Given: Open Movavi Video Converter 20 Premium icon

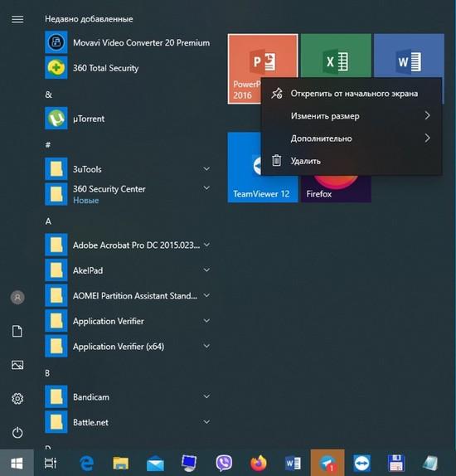Looking at the screenshot, I should (x=56, y=42).
